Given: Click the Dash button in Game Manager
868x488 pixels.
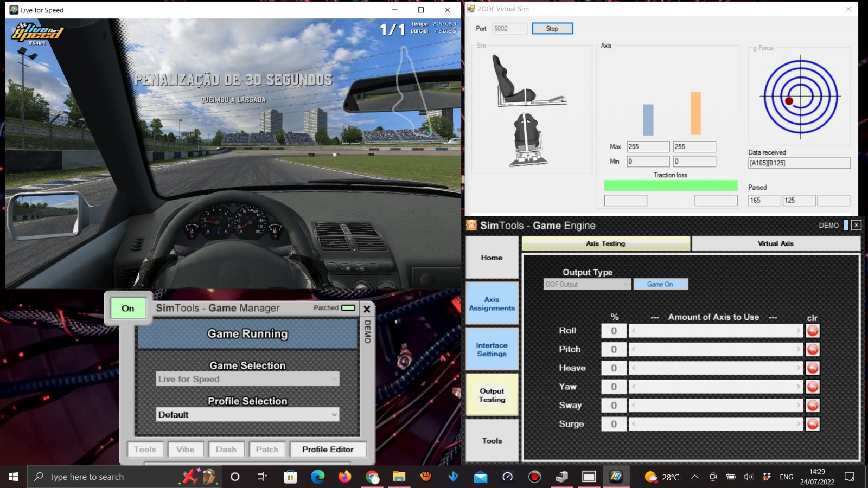Looking at the screenshot, I should 226,450.
